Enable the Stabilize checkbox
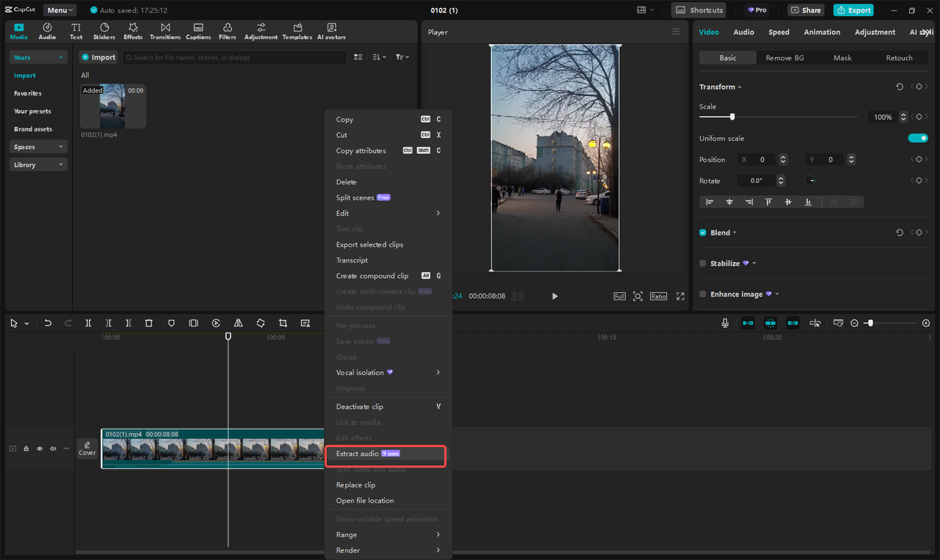The height and width of the screenshot is (560, 940). pyautogui.click(x=703, y=263)
